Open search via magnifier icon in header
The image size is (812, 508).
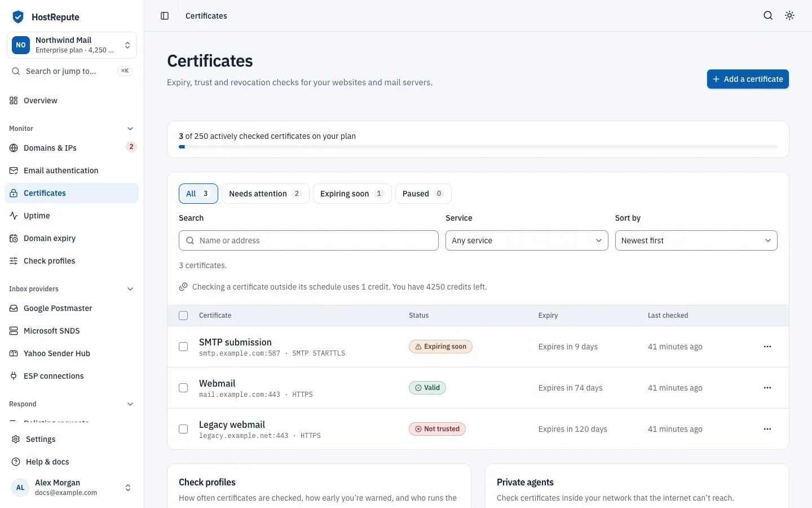tap(768, 16)
